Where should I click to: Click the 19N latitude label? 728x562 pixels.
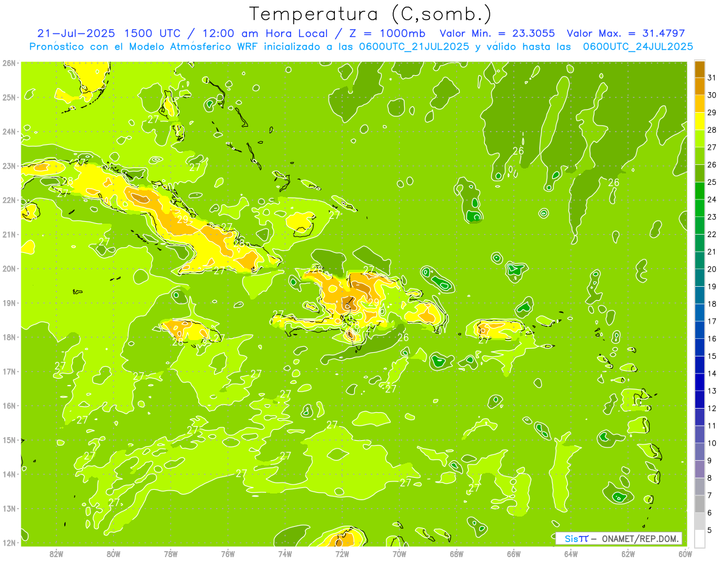coord(8,303)
